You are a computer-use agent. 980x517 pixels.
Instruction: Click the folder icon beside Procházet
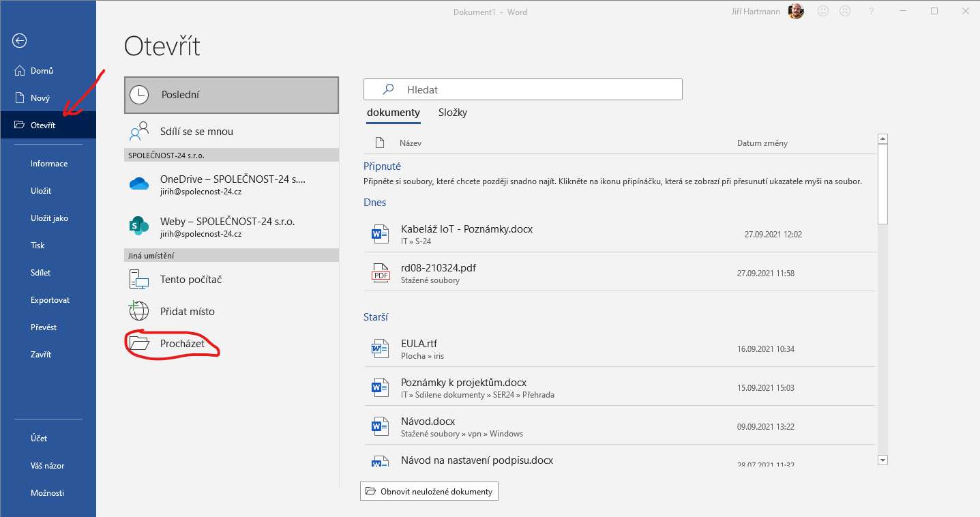click(x=139, y=343)
